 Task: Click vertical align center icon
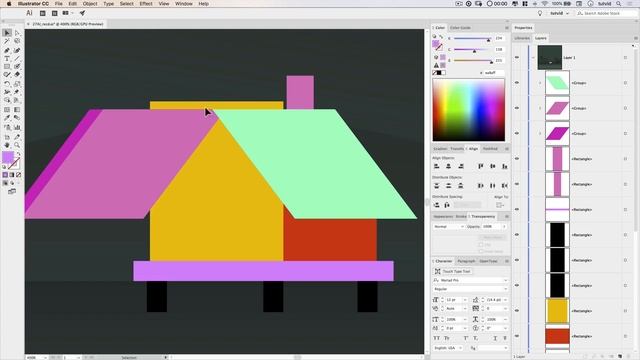click(493, 166)
